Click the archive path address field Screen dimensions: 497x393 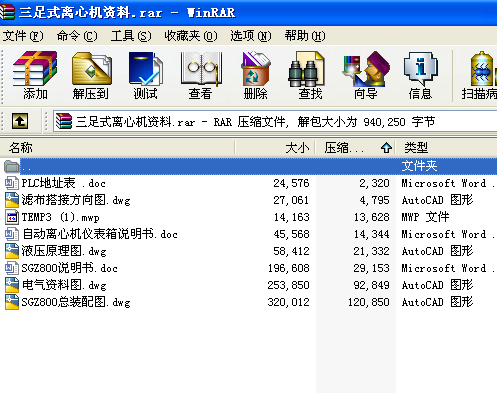(275, 121)
